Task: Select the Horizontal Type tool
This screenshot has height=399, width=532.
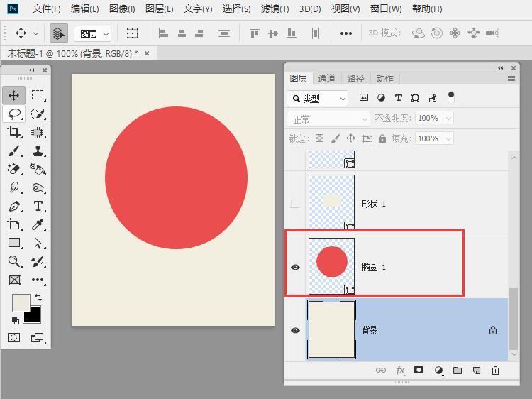Action: [x=38, y=206]
